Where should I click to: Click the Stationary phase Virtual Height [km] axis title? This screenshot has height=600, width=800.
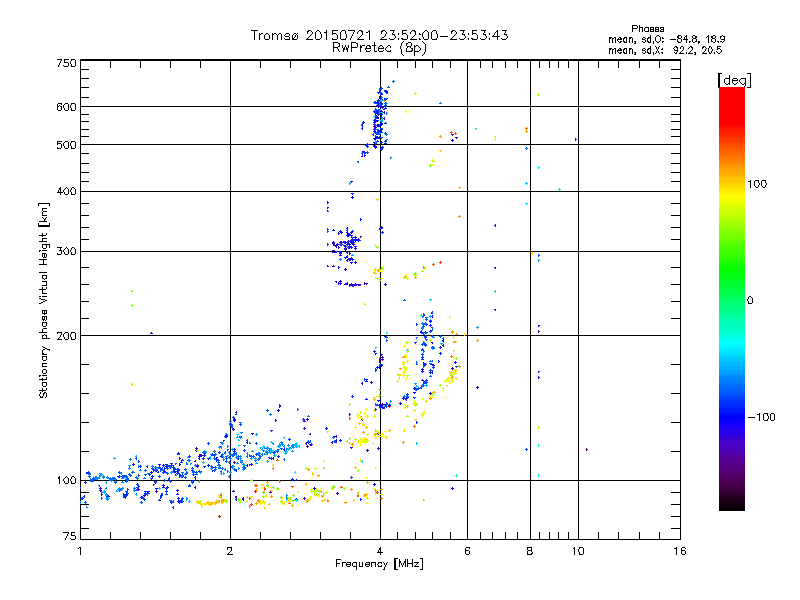pos(44,301)
